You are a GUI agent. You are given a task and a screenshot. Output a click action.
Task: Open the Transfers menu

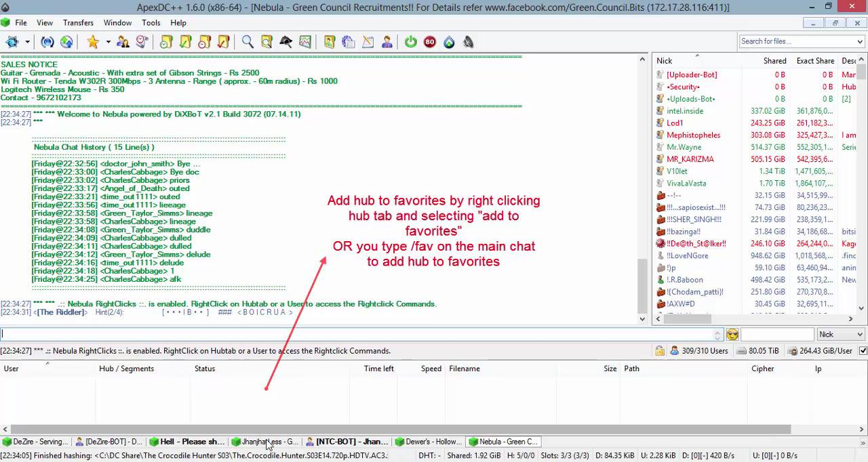pyautogui.click(x=78, y=22)
